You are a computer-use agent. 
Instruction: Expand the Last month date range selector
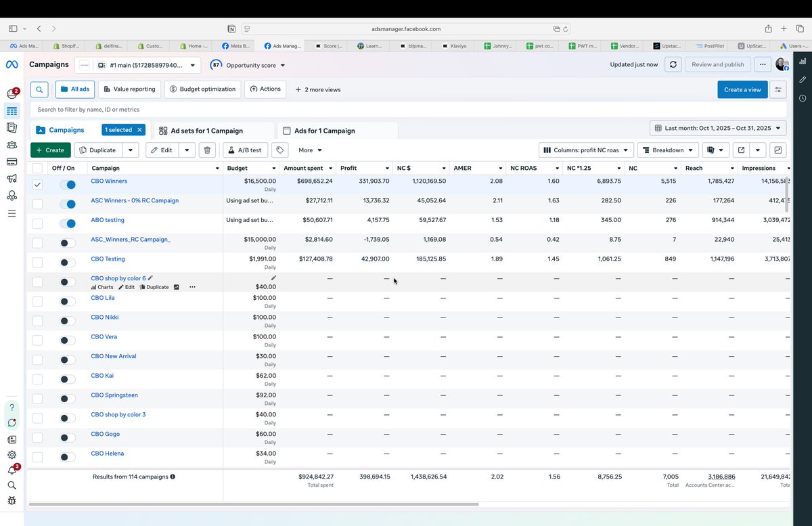click(719, 127)
